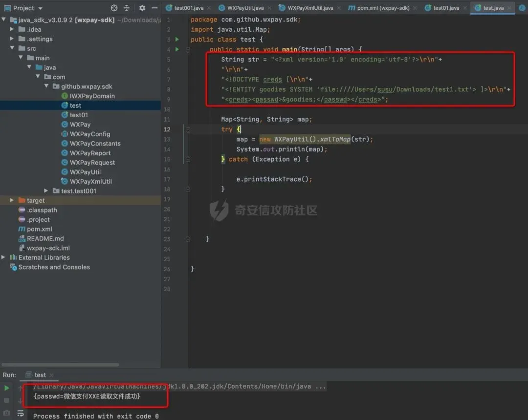Viewport: 528px width, 420px height.
Task: Collapse the java_sdk_v3.0.9 2 root node
Action: click(4, 20)
